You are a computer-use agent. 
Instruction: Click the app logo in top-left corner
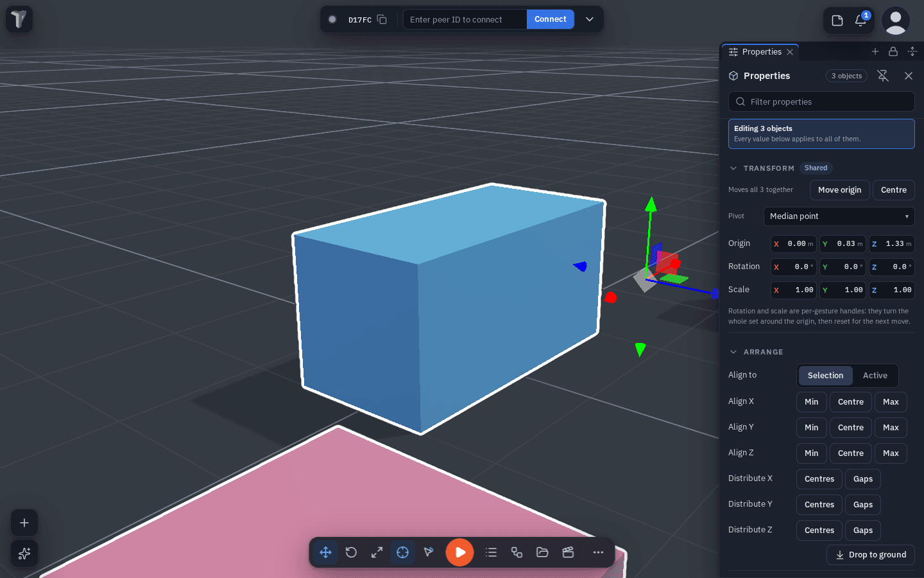tap(19, 19)
